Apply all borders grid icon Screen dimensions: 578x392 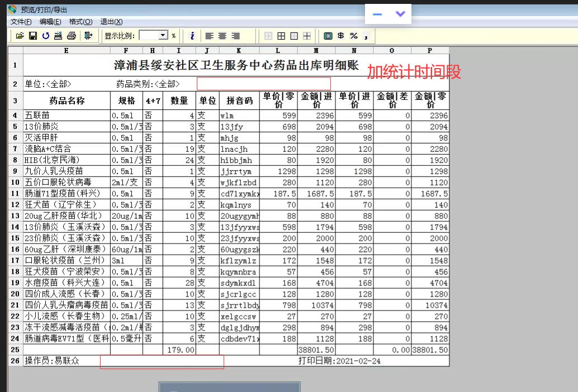pyautogui.click(x=281, y=36)
